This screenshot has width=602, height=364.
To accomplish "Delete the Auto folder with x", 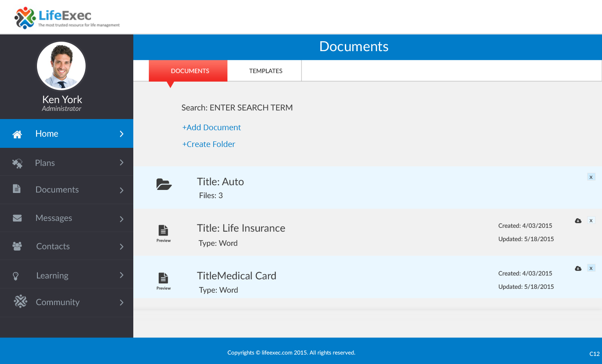I will click(591, 177).
